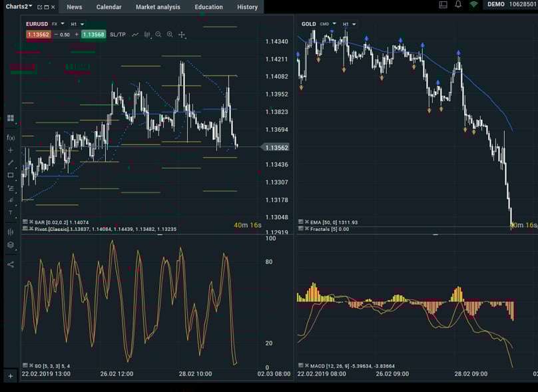Open Fractals indicator settings icon
The width and height of the screenshot is (538, 392).
(300, 228)
